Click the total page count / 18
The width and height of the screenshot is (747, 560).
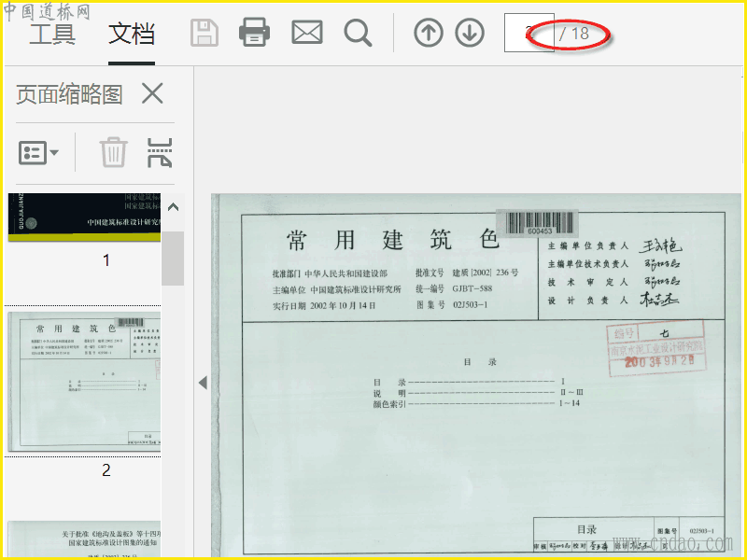click(x=574, y=34)
